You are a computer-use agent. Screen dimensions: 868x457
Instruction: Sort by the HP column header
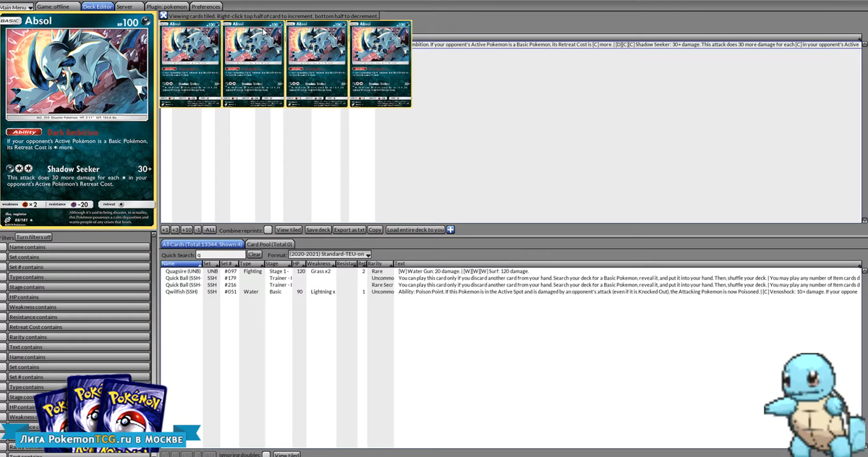(298, 264)
